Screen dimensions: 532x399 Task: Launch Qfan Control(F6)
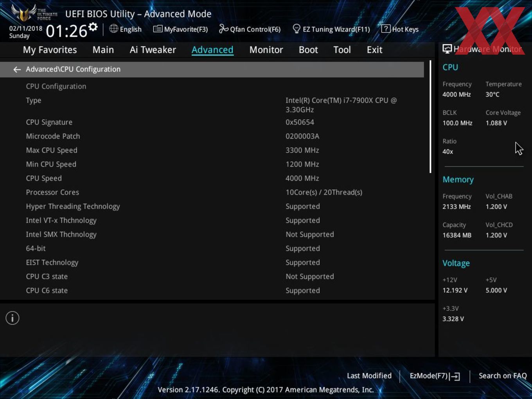pos(250,29)
